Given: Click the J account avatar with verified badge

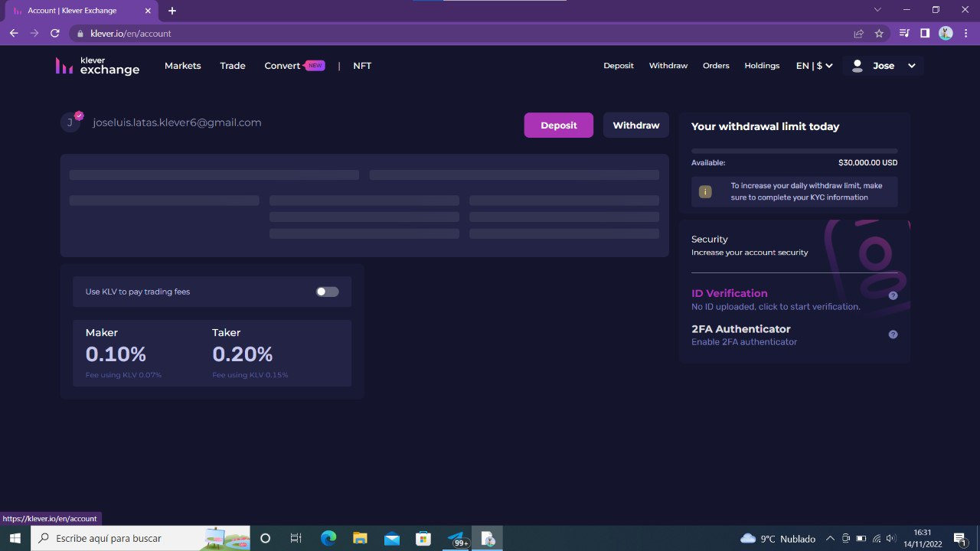Looking at the screenshot, I should tap(71, 122).
